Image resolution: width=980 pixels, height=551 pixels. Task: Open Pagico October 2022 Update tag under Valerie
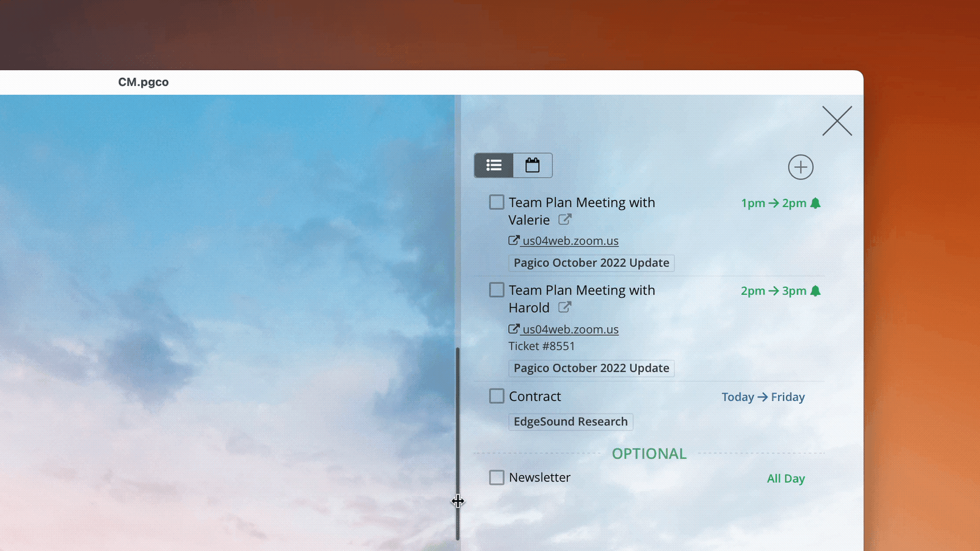[x=591, y=263]
